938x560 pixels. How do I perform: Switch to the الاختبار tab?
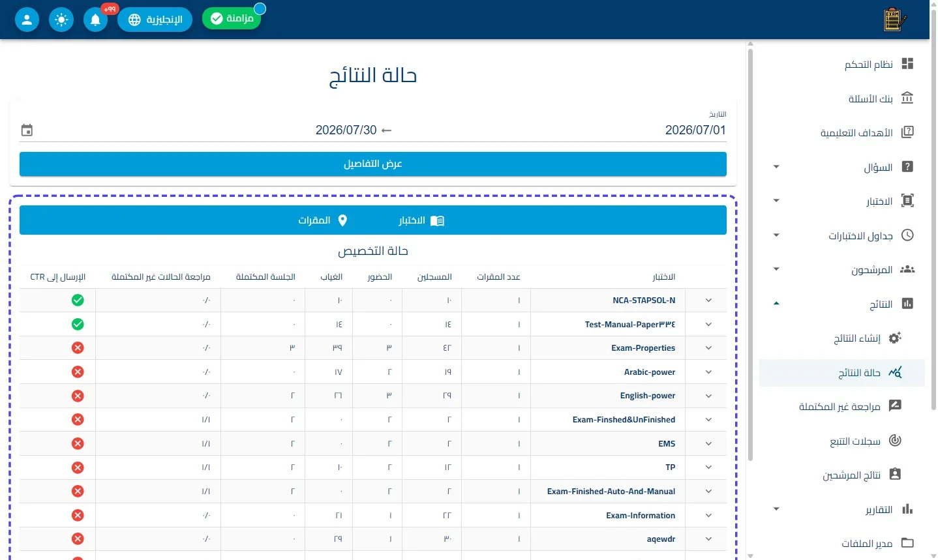(x=421, y=220)
